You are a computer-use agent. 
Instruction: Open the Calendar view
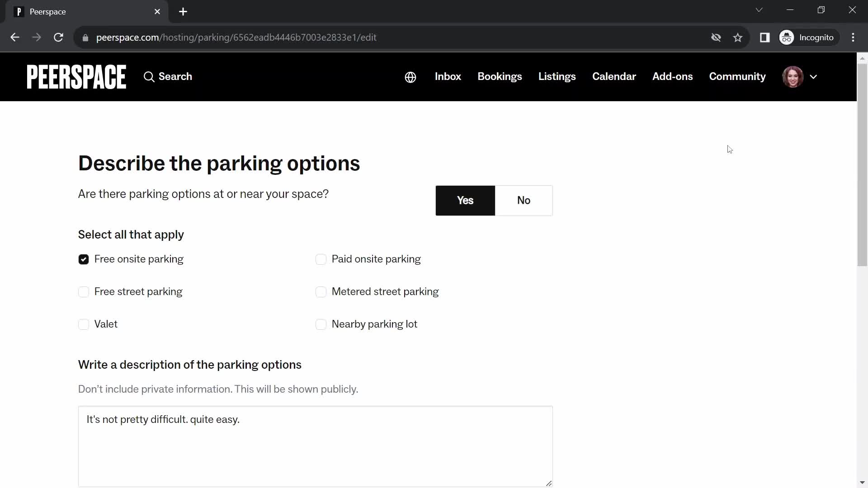(x=614, y=76)
